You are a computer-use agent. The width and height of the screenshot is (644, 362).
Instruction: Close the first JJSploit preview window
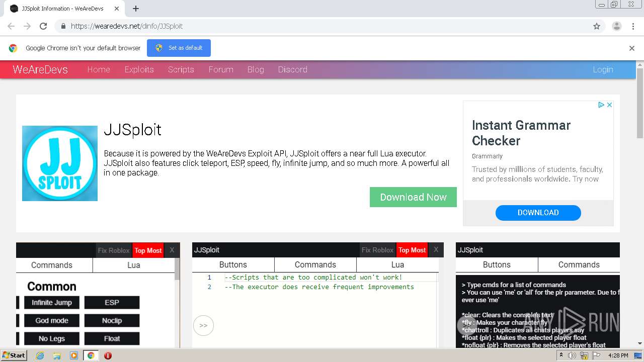[172, 250]
